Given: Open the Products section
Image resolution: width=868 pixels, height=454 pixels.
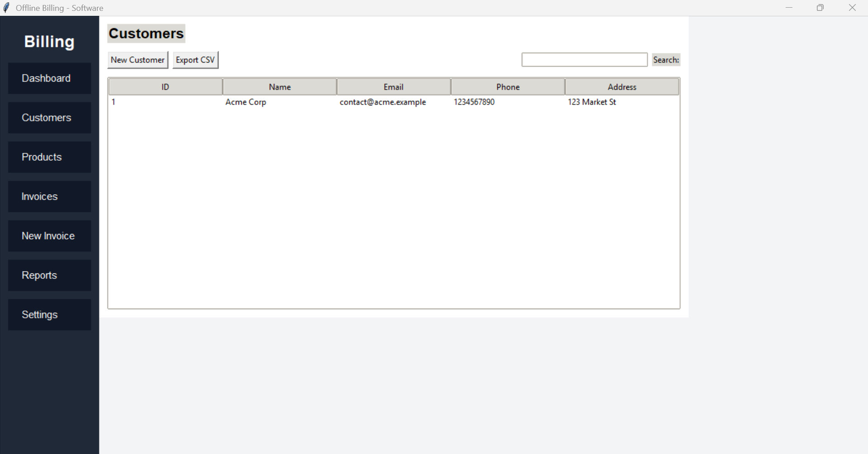Looking at the screenshot, I should tap(49, 157).
